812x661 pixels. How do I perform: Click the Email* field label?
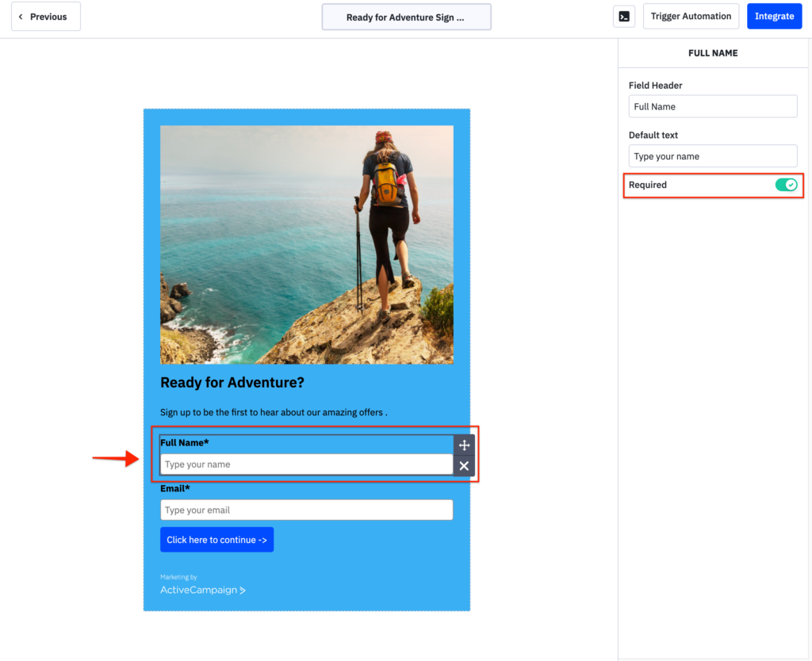tap(174, 488)
